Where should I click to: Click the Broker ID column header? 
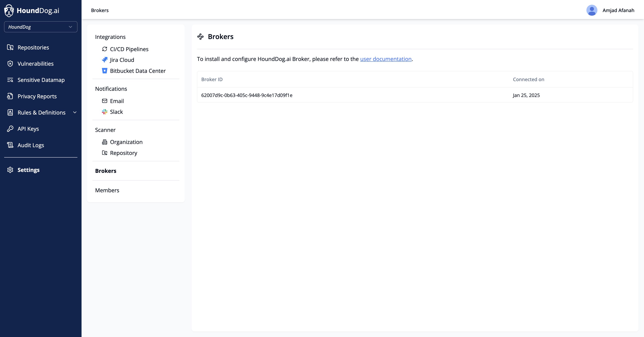(212, 79)
